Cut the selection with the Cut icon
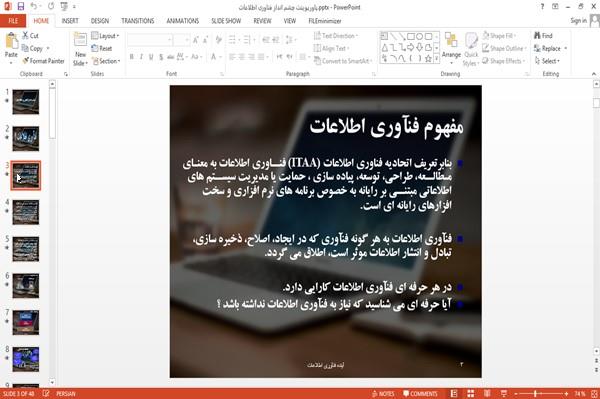This screenshot has height=399, width=600. (x=26, y=36)
